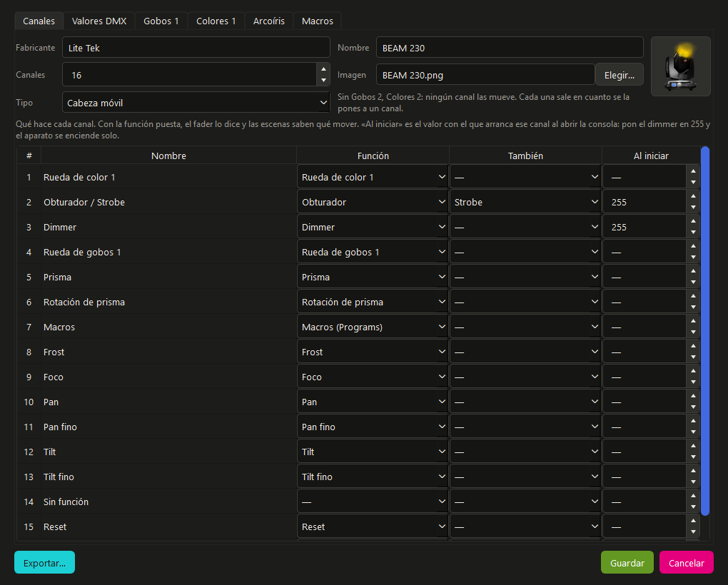Click the moving head fixture thumbnail
This screenshot has width=728, height=585.
(x=681, y=66)
